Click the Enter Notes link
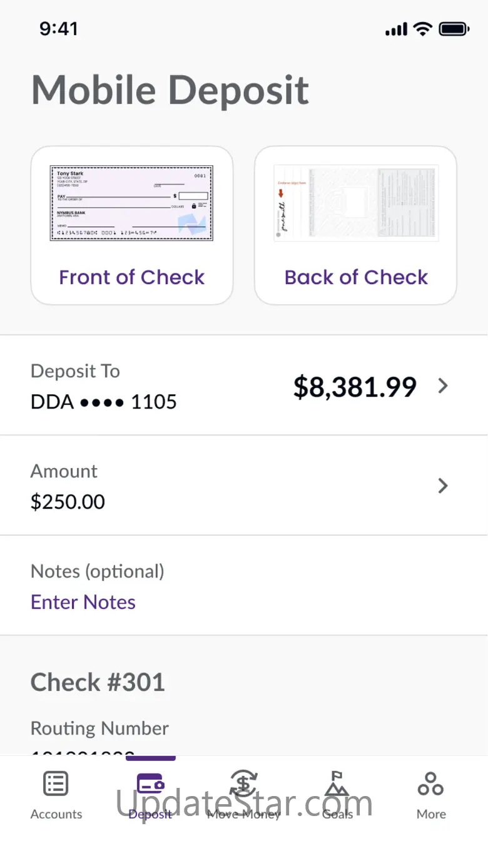This screenshot has width=488, height=868. 83,602
